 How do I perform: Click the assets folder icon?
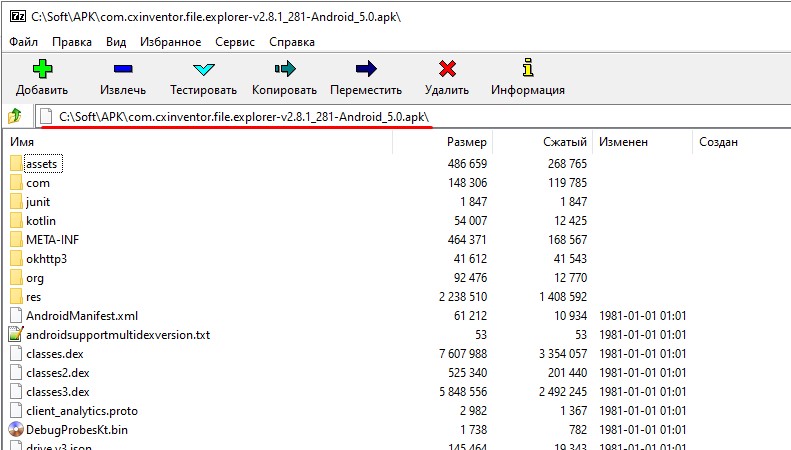[x=16, y=163]
